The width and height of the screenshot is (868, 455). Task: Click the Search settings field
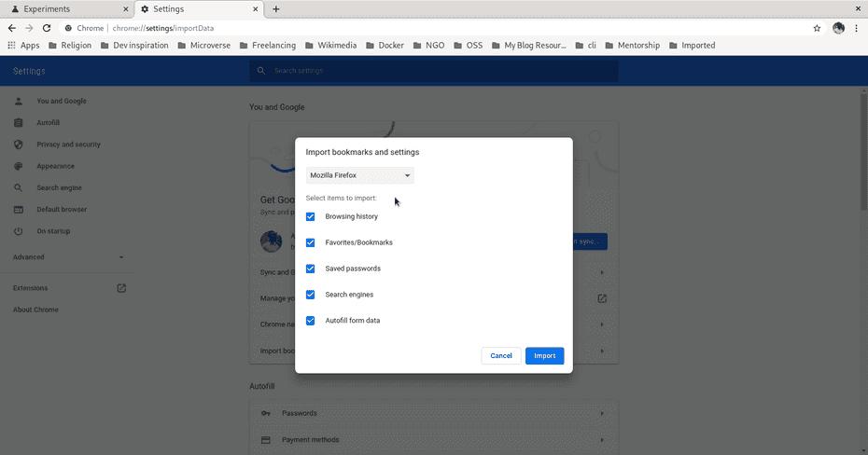434,71
